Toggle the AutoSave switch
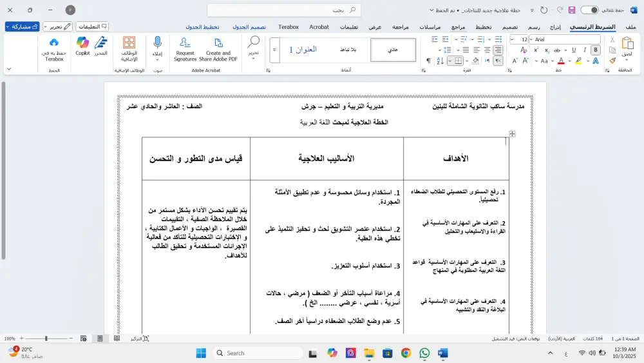 tap(590, 10)
